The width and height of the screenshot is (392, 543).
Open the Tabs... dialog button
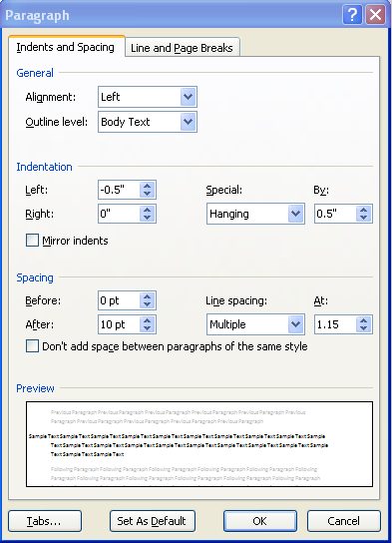point(45,521)
